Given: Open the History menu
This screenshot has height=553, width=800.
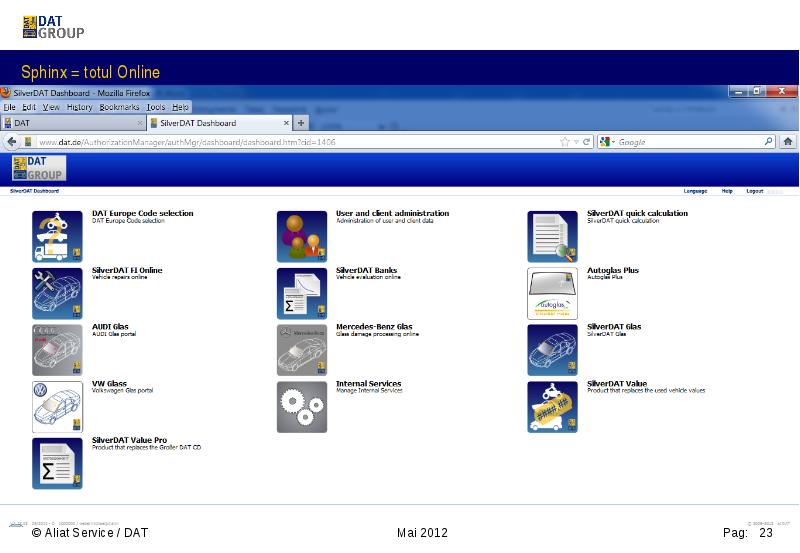Looking at the screenshot, I should point(80,107).
